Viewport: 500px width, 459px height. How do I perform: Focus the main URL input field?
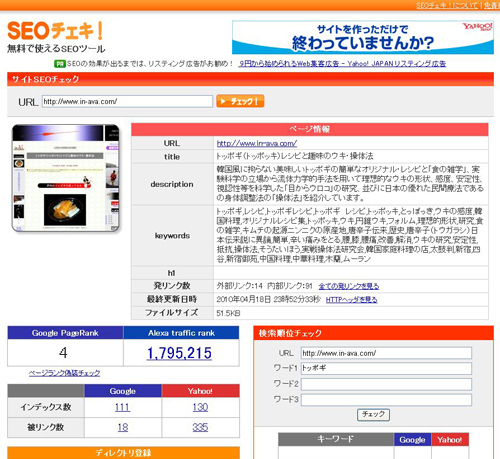127,101
